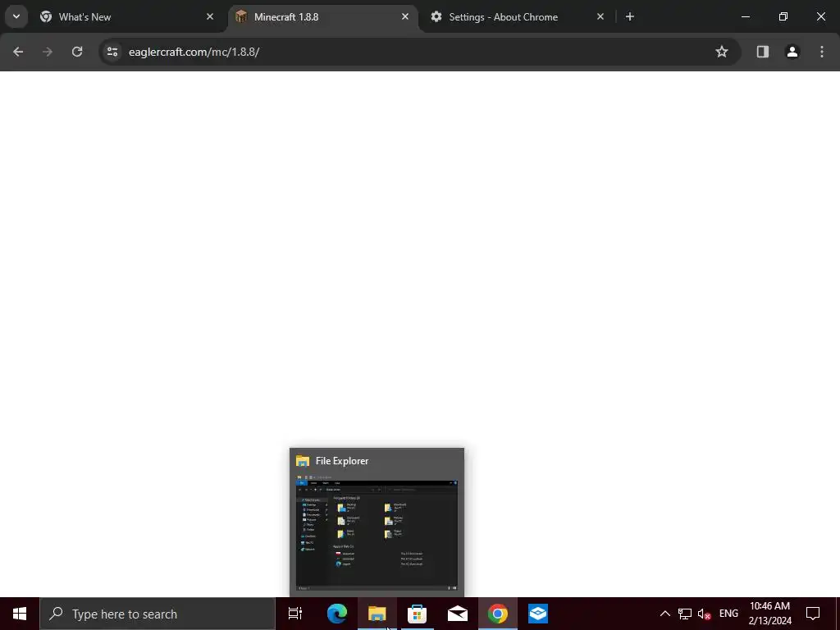Open the network status tray icon

[685, 614]
